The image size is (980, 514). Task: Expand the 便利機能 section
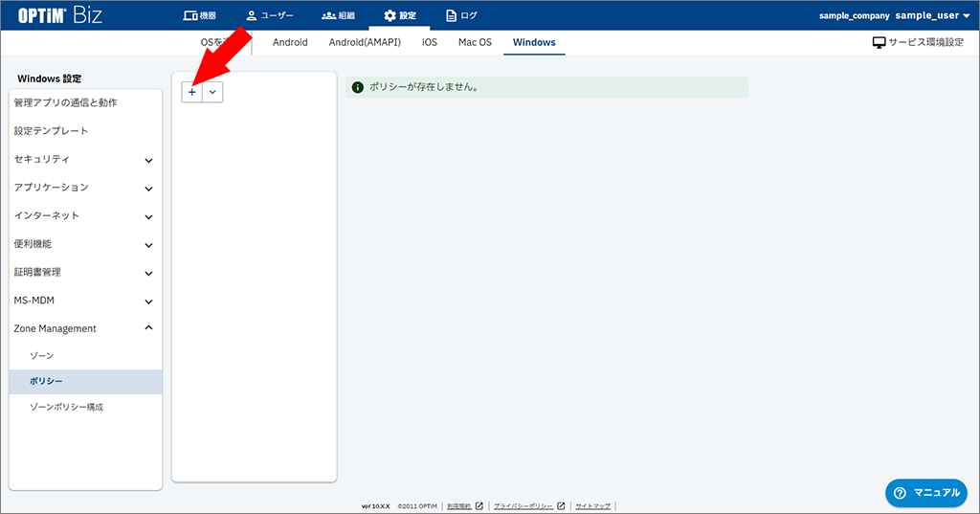pyautogui.click(x=85, y=244)
